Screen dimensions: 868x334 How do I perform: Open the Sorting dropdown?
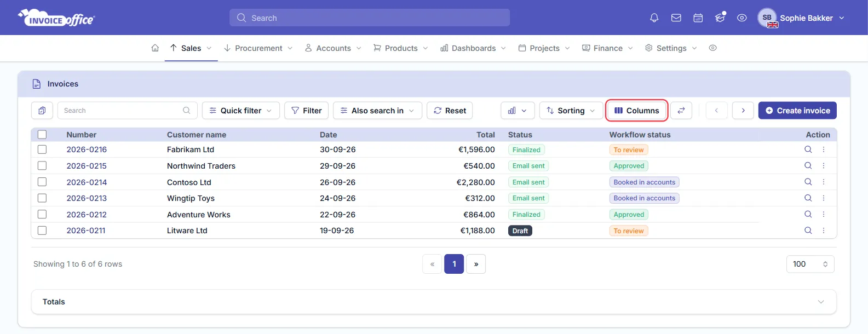[x=570, y=111]
